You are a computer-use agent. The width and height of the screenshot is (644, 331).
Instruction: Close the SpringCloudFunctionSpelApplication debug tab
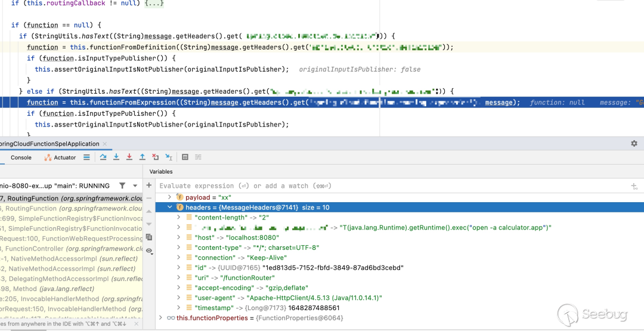tap(104, 144)
